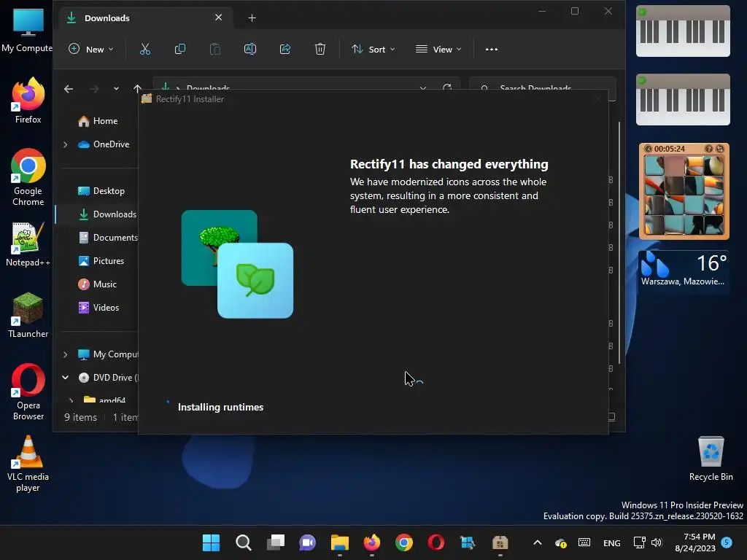Switch to File Explorer on taskbar
The image size is (747, 560).
(x=340, y=542)
